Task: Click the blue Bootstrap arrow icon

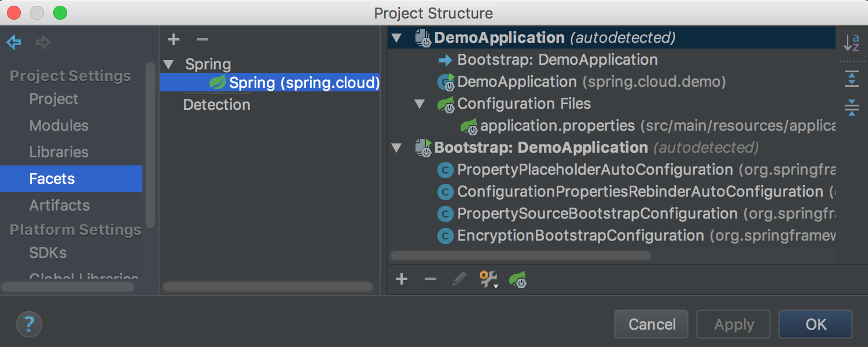Action: [445, 60]
